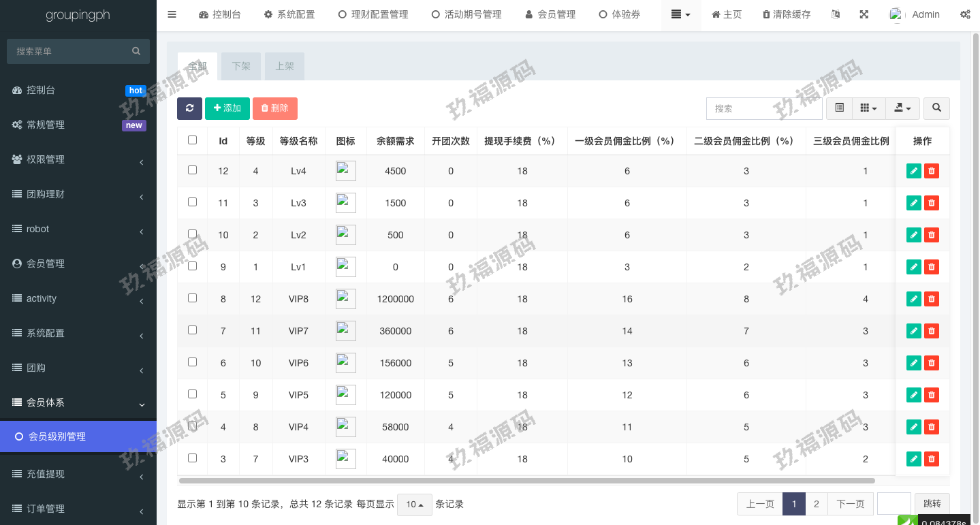
Task: Click the refresh table icon button
Action: click(189, 108)
